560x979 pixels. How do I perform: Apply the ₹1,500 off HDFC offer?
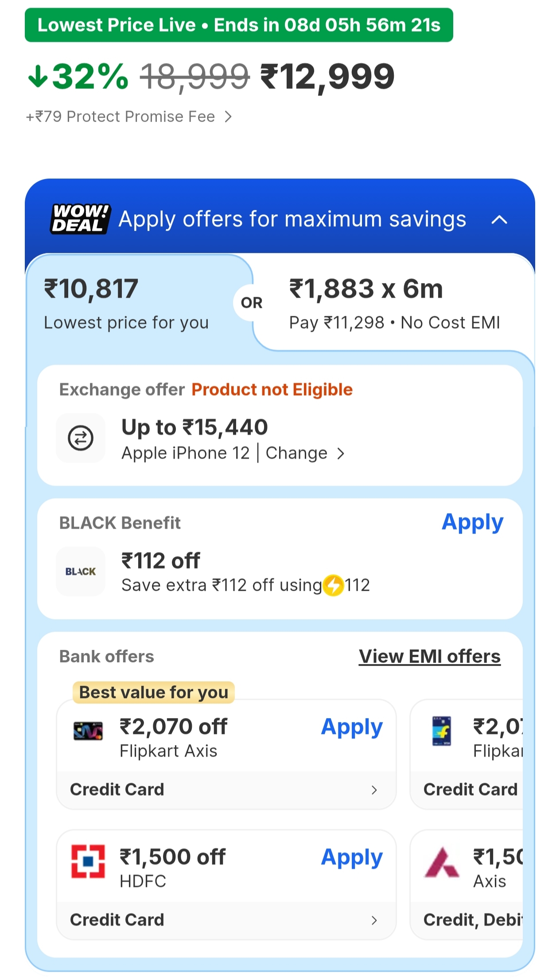point(352,858)
